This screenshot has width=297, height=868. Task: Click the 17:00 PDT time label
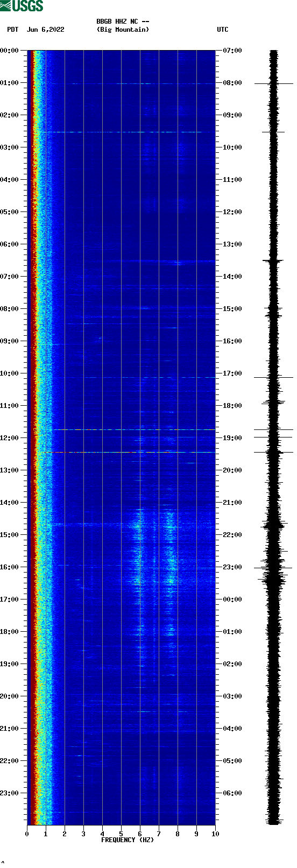tap(10, 599)
